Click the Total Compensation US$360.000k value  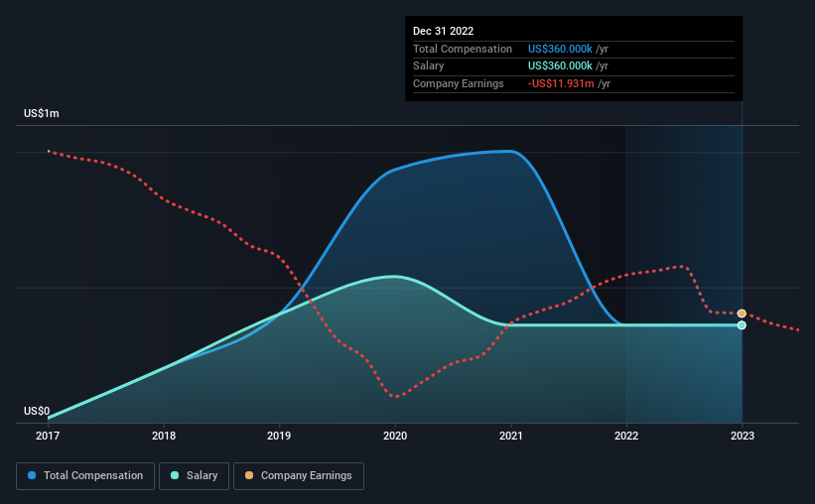click(x=560, y=49)
